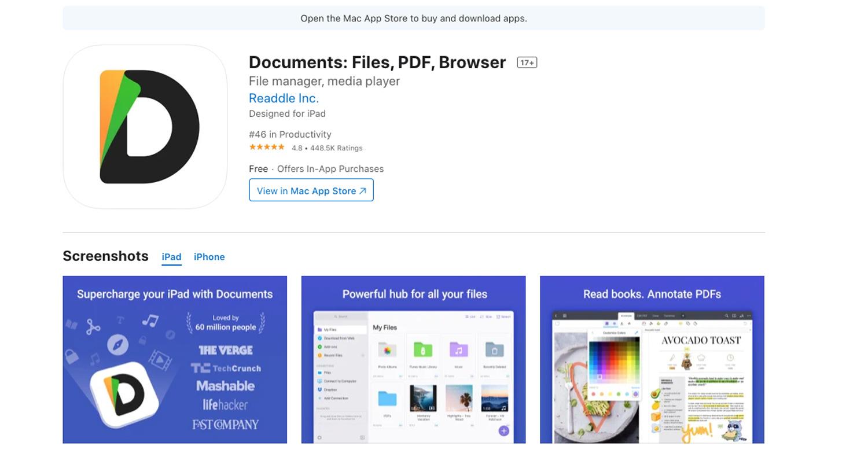Click the blue PDFs folder icon
The height and width of the screenshot is (457, 868).
[x=387, y=399]
